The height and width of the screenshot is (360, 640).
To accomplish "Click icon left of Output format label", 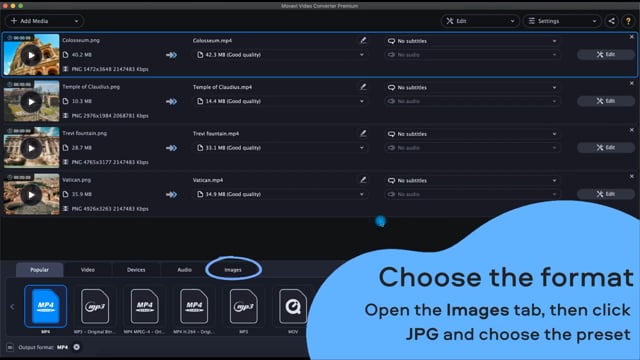I will 10,347.
